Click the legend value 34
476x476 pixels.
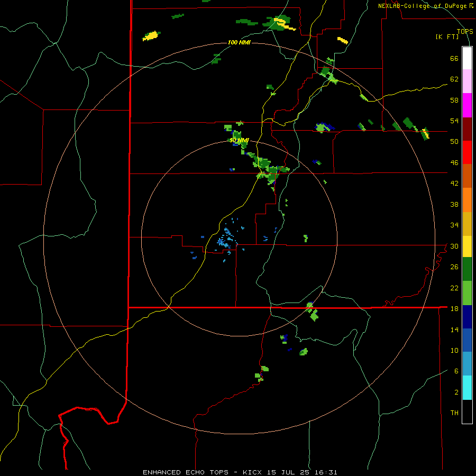454,225
